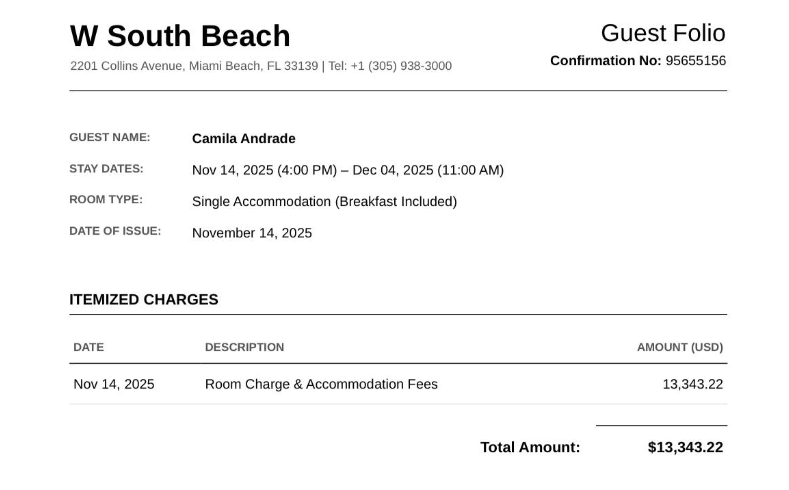Image resolution: width=789 pixels, height=490 pixels.
Task: Click the 13,343.22 amount in table row
Action: pos(692,384)
